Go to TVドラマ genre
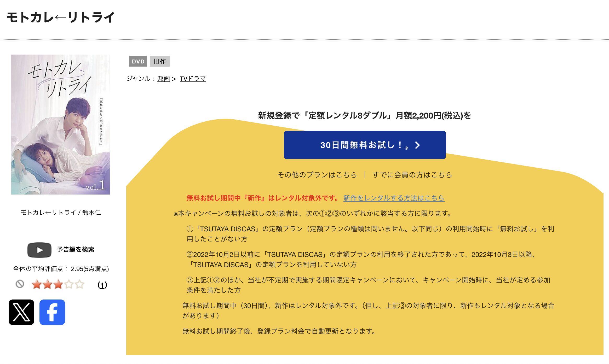Image resolution: width=609 pixels, height=364 pixels. point(193,79)
